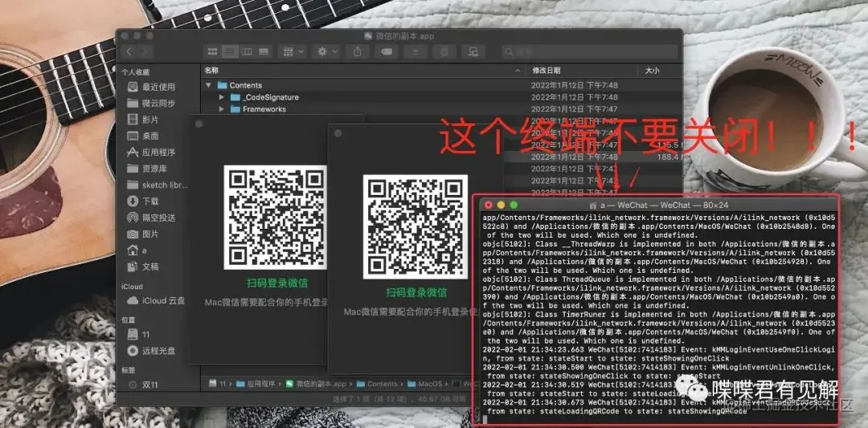Click the Finder Eject toolbar button

tap(416, 52)
